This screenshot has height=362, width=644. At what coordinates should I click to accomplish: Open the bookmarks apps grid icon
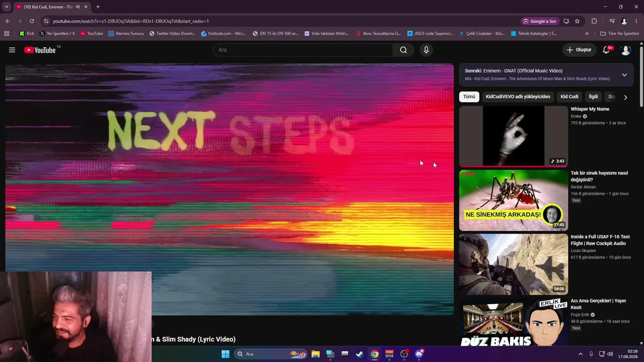click(x=7, y=34)
